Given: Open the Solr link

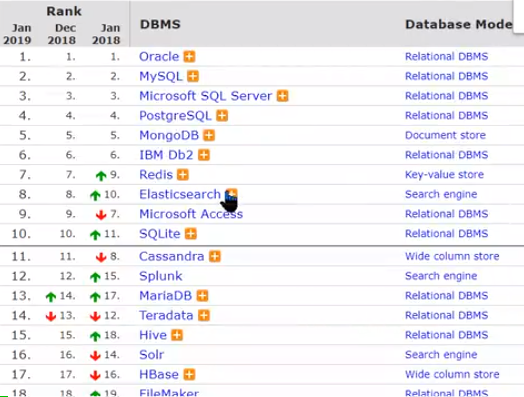Looking at the screenshot, I should (x=151, y=355).
